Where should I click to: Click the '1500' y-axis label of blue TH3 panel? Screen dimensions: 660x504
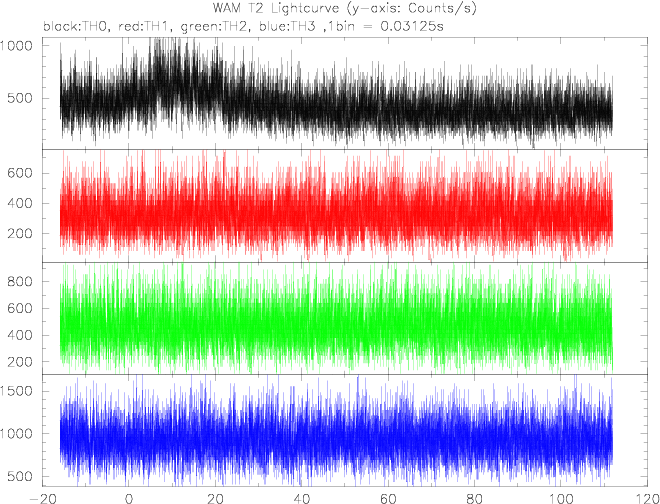[x=17, y=391]
